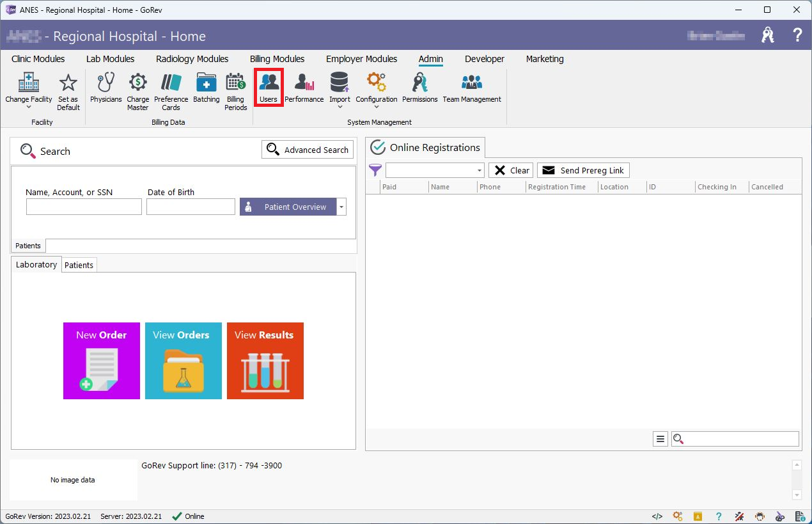The height and width of the screenshot is (524, 812).
Task: Click the paint palette status bar icon
Action: pos(780,516)
